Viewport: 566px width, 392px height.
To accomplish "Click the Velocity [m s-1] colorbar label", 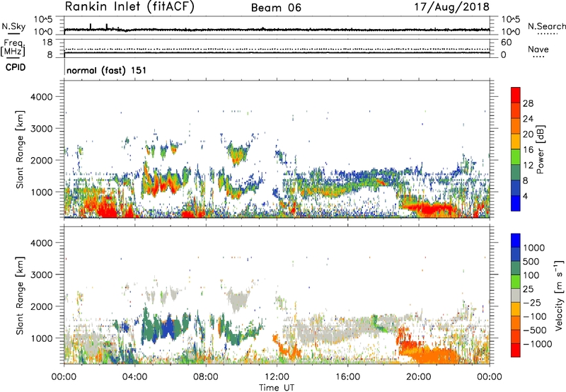I will (x=559, y=295).
